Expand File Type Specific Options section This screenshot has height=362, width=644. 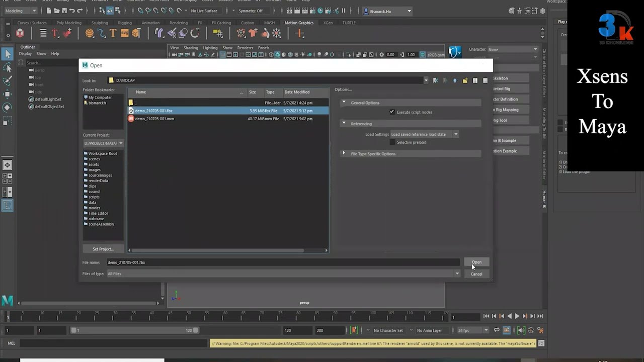pyautogui.click(x=344, y=153)
